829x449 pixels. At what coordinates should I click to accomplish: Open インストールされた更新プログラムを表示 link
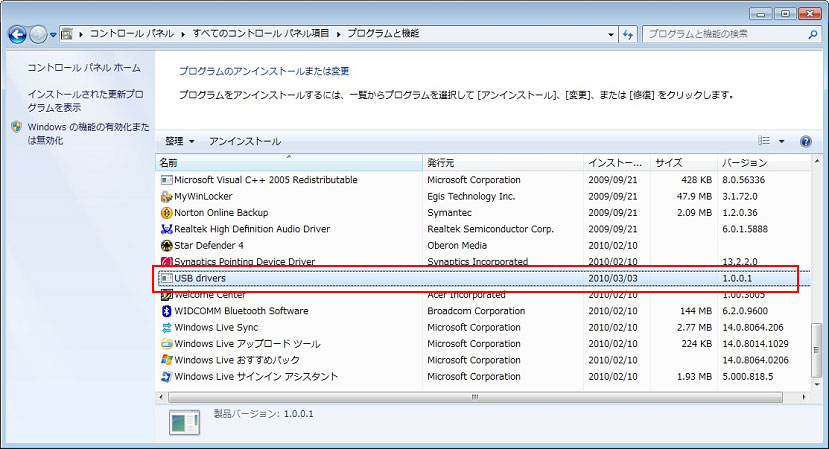(x=85, y=100)
